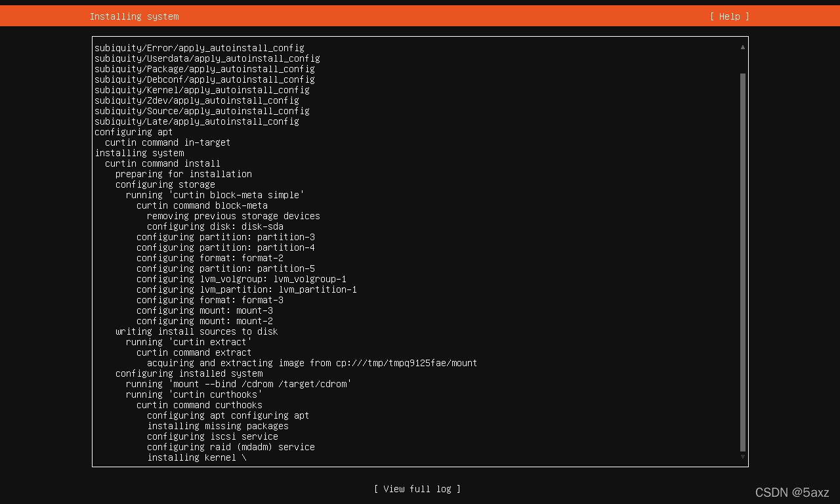Screen dimensions: 840x504
Task: Click the View full log button
Action: pos(417,489)
